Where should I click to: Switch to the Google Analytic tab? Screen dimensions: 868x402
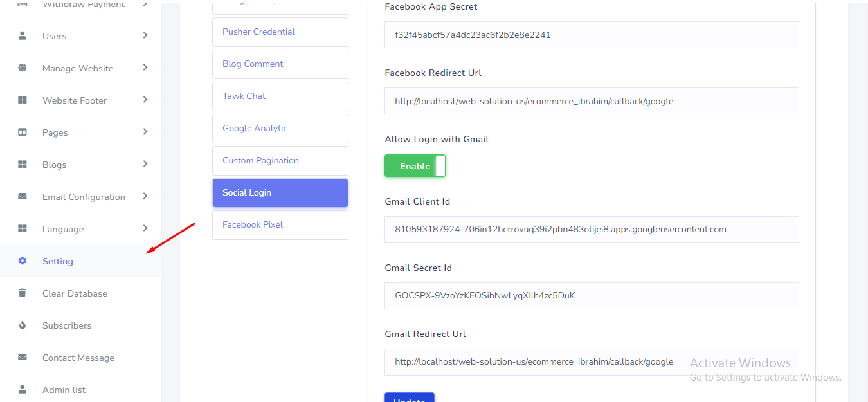pos(280,129)
